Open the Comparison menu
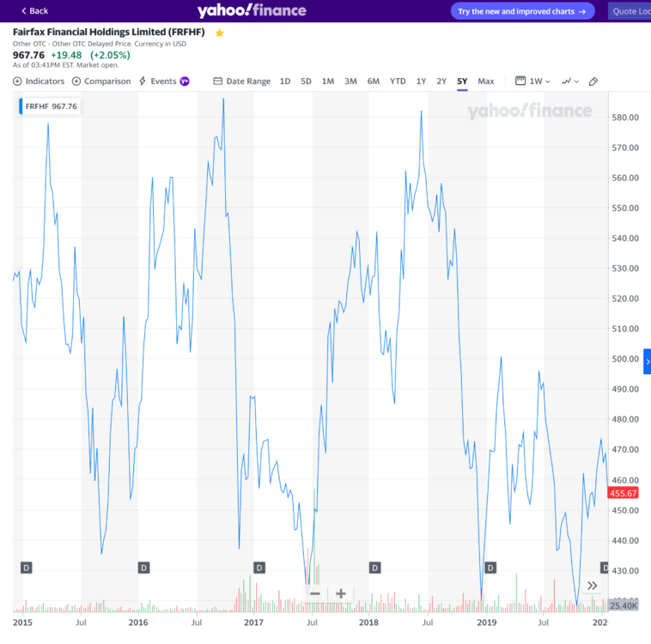651x644 pixels. pyautogui.click(x=101, y=82)
